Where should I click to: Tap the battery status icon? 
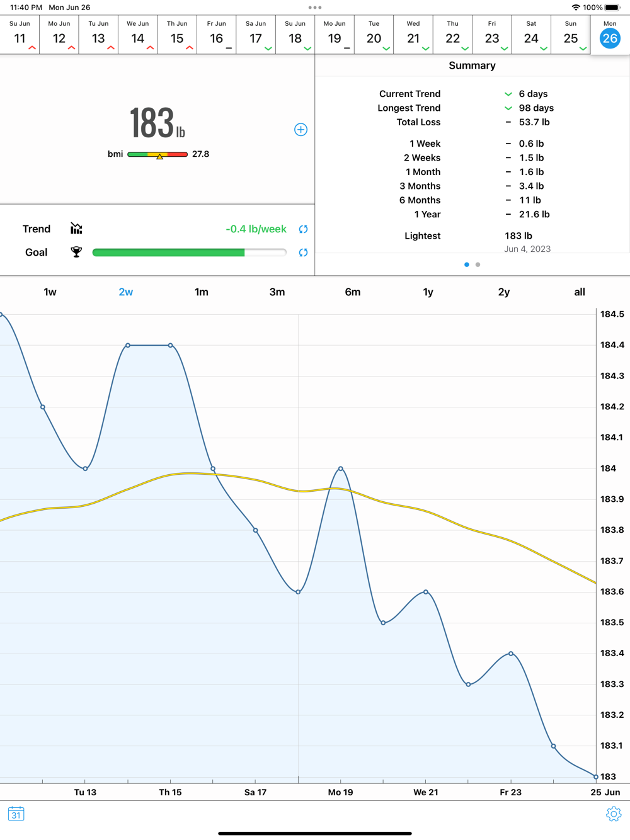(613, 8)
